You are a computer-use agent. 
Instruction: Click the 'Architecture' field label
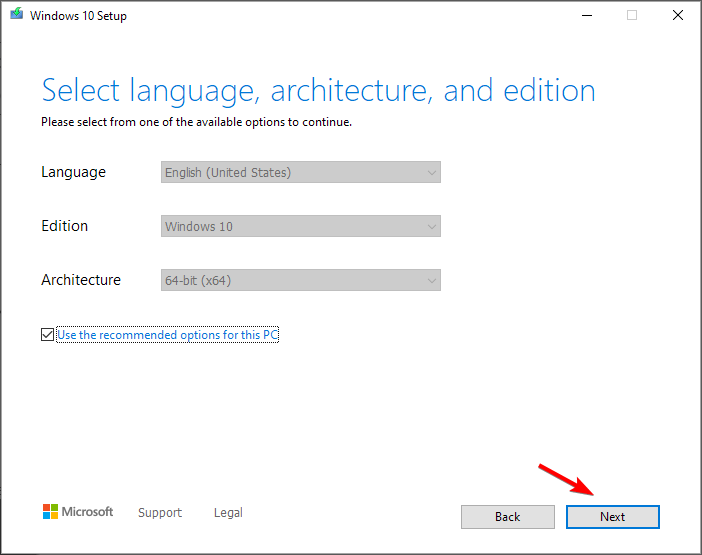(81, 280)
